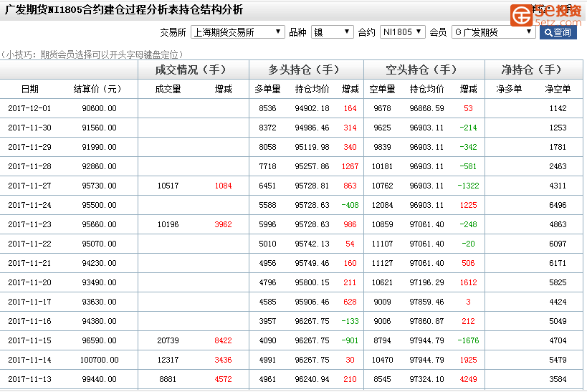This screenshot has width=587, height=392.
Task: Open the exchange dropdown 上海期货交易所
Action: 237,32
